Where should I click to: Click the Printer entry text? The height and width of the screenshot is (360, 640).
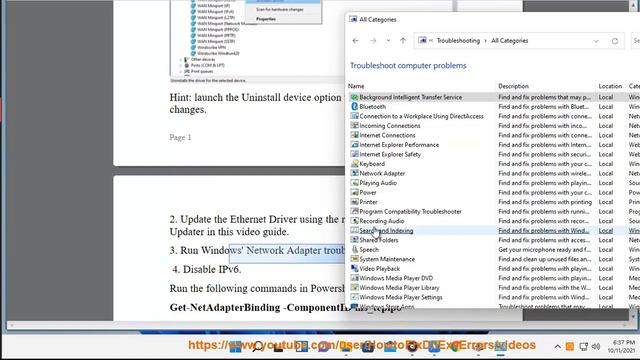(x=368, y=202)
